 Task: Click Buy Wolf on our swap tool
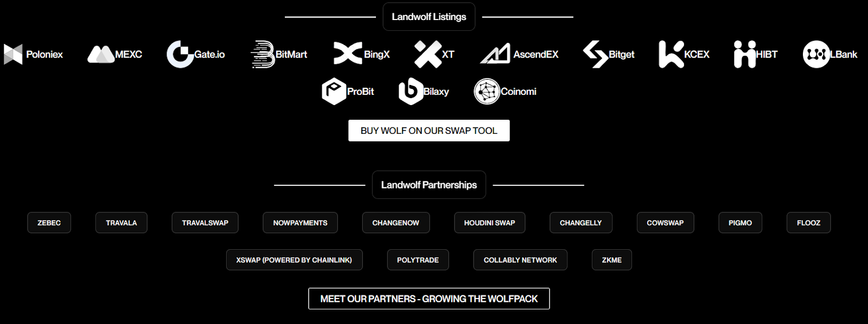tap(429, 131)
